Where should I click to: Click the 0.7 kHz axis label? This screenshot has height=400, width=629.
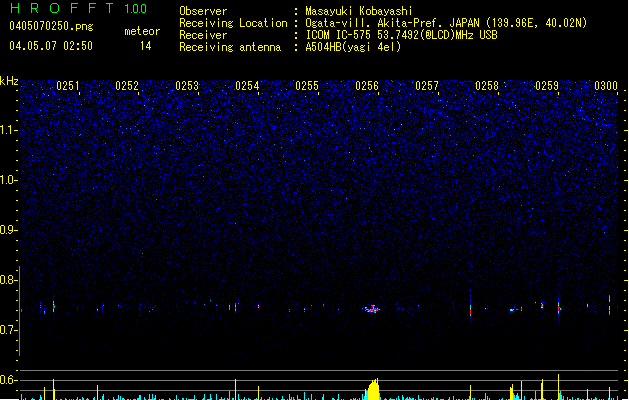(x=9, y=330)
